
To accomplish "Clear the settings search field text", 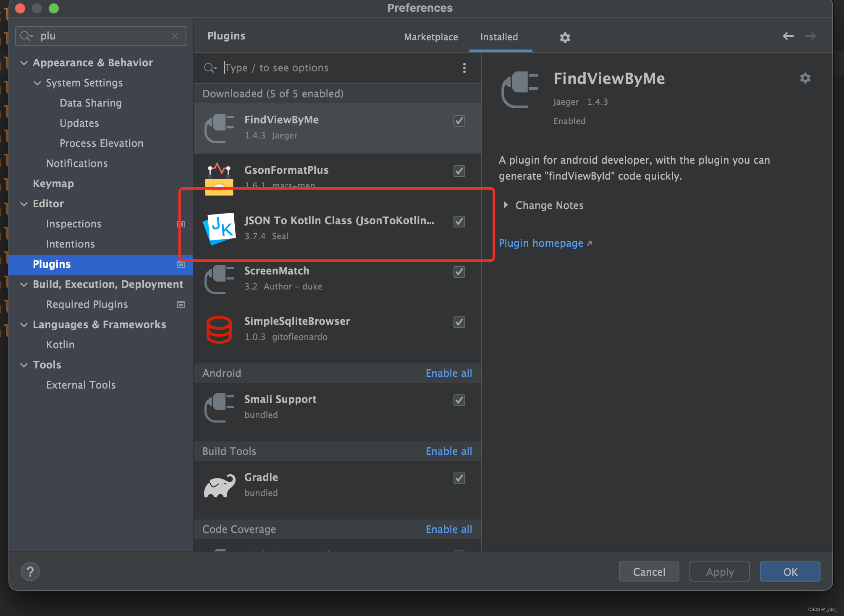I will (x=175, y=36).
